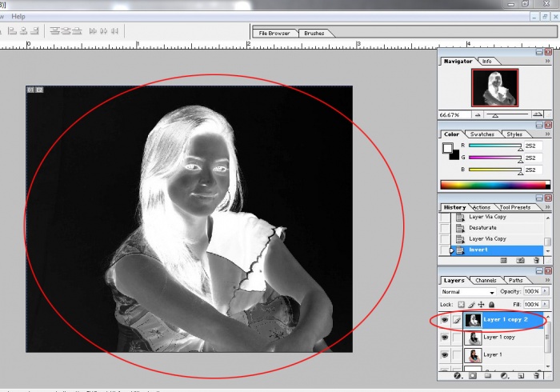Create a new layer set folder
The height and width of the screenshot is (392, 560).
point(488,375)
